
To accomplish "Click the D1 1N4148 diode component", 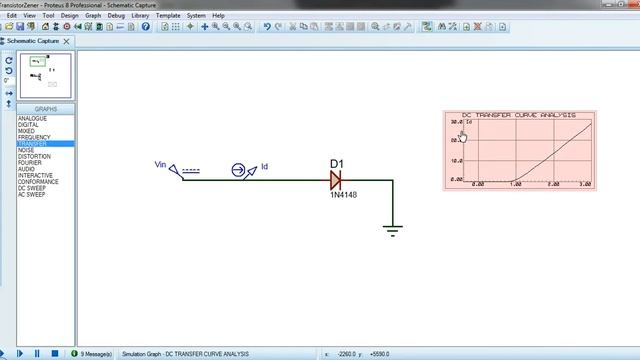I will [336, 180].
